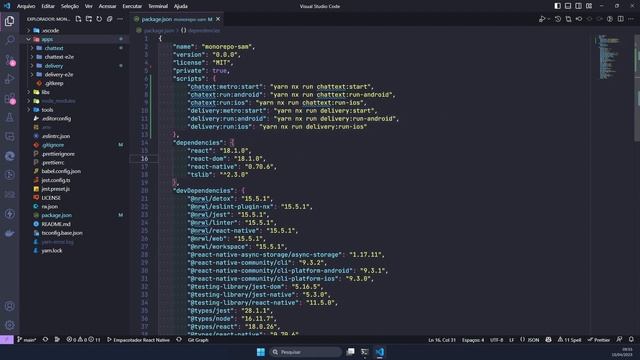
Task: Click the Prettier status button
Action: coord(598,340)
